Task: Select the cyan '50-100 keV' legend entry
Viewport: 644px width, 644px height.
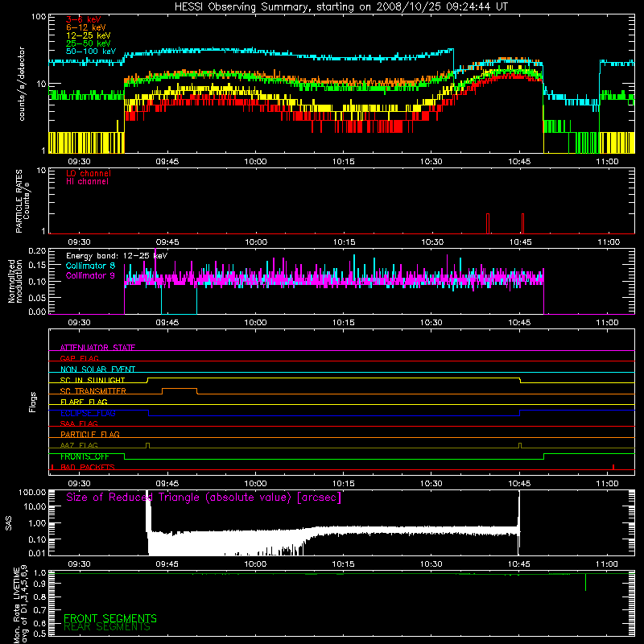Action: [91, 52]
